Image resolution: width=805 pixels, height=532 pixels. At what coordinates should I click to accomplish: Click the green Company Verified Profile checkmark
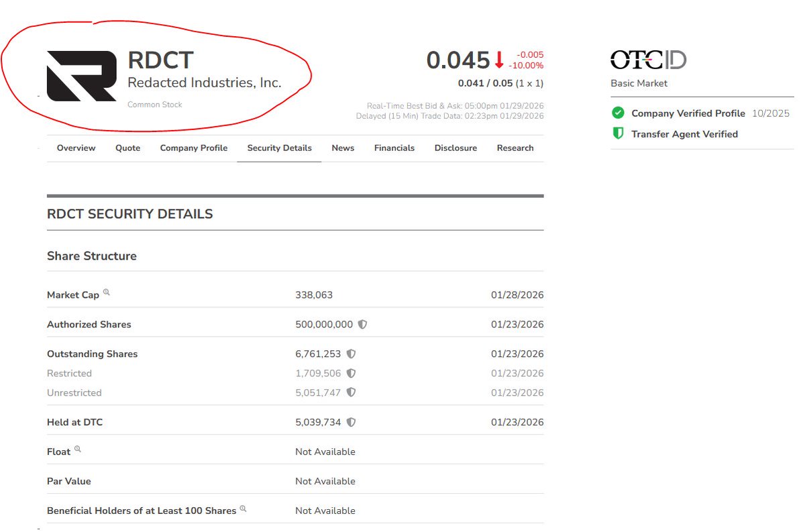click(618, 113)
